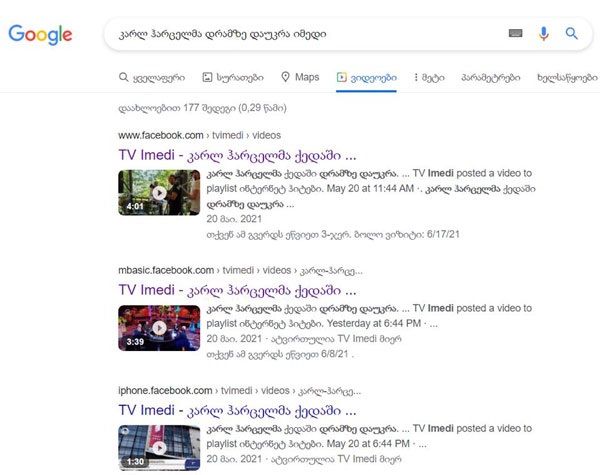The height and width of the screenshot is (475, 600).
Task: Switch to the ყველაფერი all results tab
Action: pyautogui.click(x=150, y=77)
